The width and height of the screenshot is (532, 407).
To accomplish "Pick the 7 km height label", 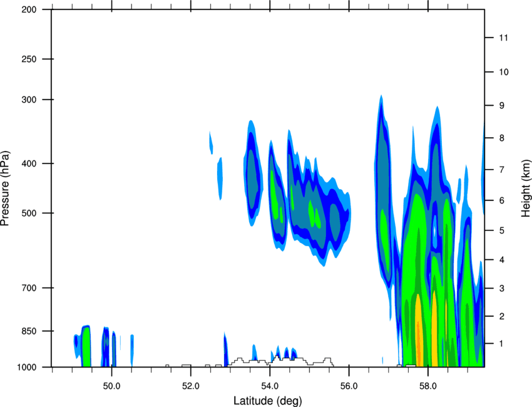I will (x=502, y=170).
